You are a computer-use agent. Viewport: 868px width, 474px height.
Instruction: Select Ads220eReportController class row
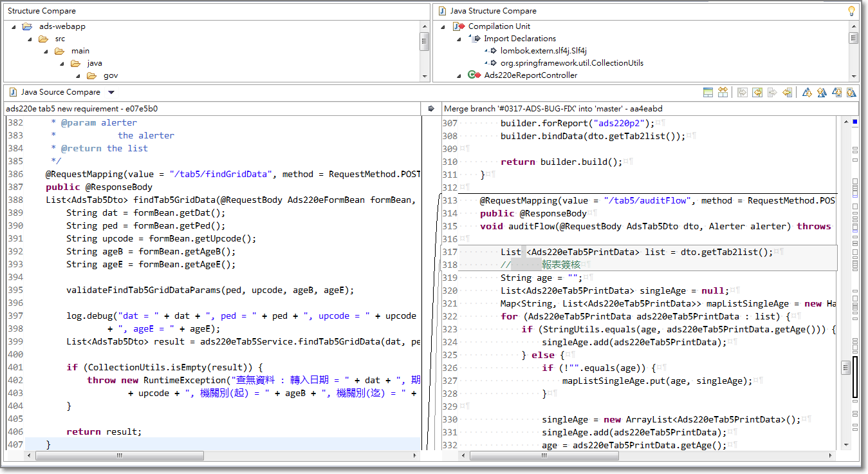[x=531, y=75]
